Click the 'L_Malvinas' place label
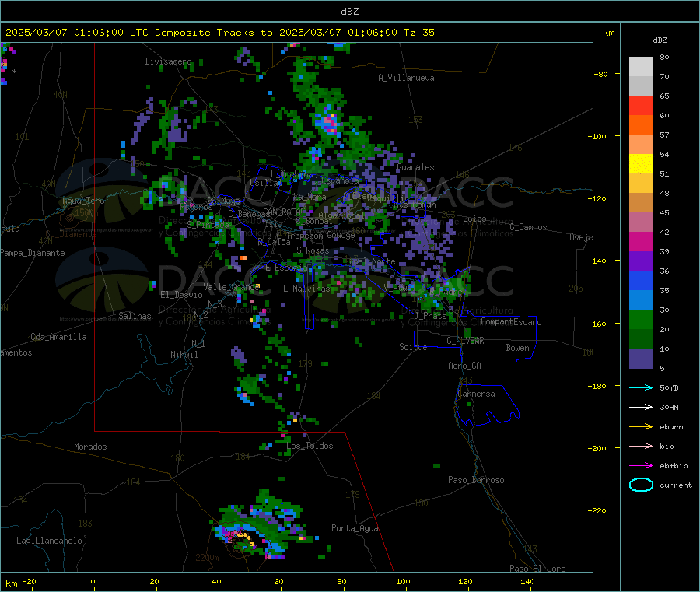The height and width of the screenshot is (592, 700). (x=306, y=289)
